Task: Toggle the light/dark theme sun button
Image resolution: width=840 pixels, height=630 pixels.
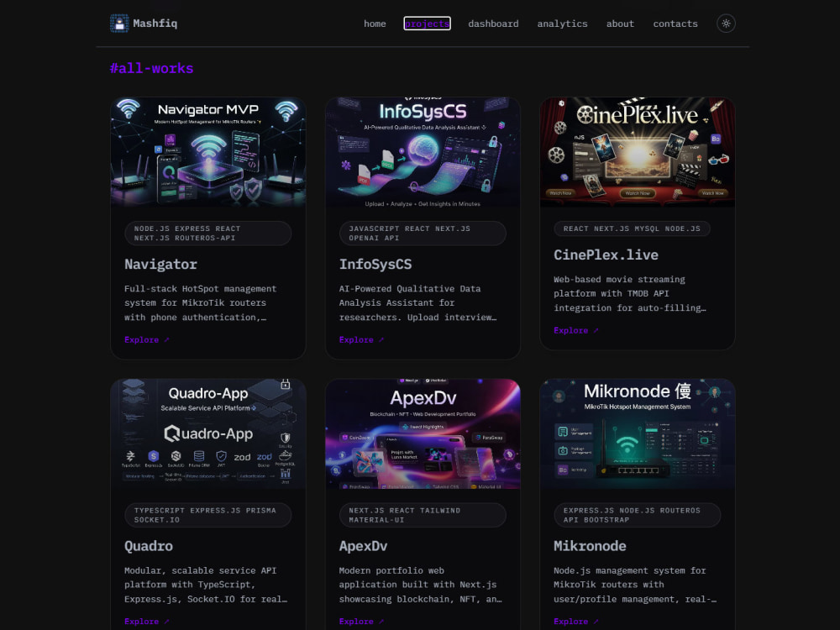Action: tap(726, 23)
